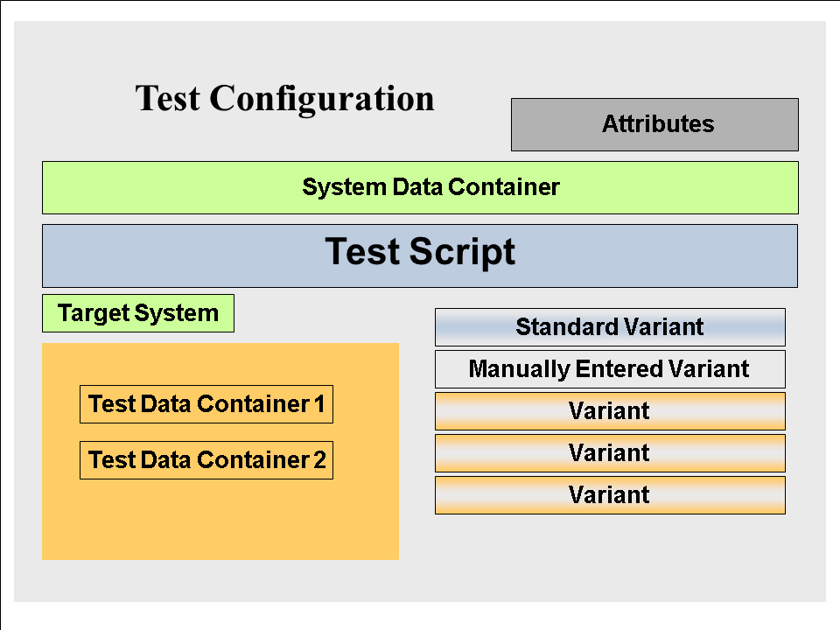Viewport: 840px width, 630px height.
Task: Open Test Data Container 1
Action: click(x=206, y=404)
